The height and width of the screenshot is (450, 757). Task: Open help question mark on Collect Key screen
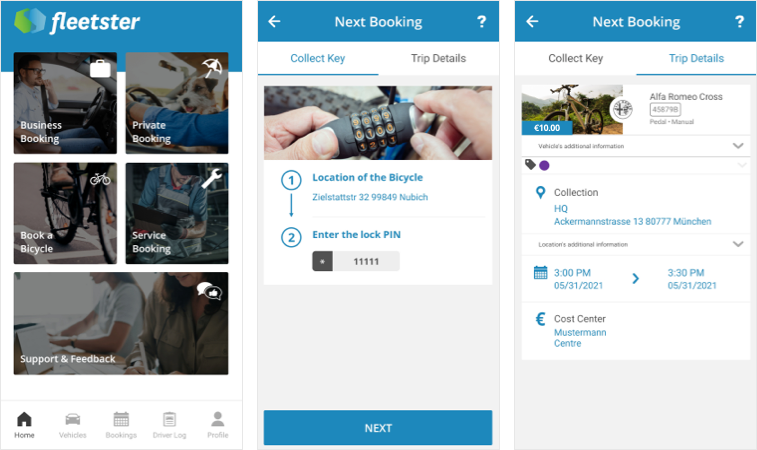[481, 21]
